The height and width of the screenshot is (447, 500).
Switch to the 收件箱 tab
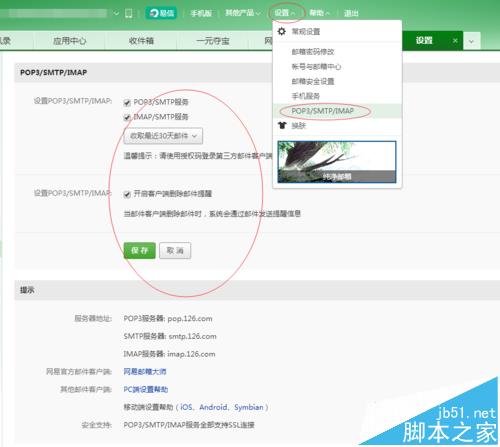pos(141,41)
